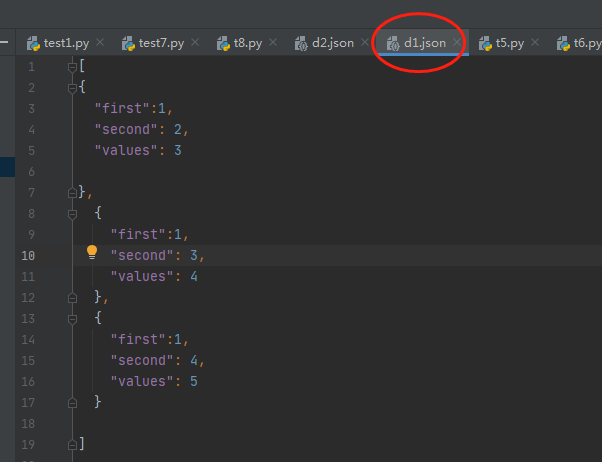
Task: Click line number 1 in the gutter
Action: pyautogui.click(x=31, y=67)
